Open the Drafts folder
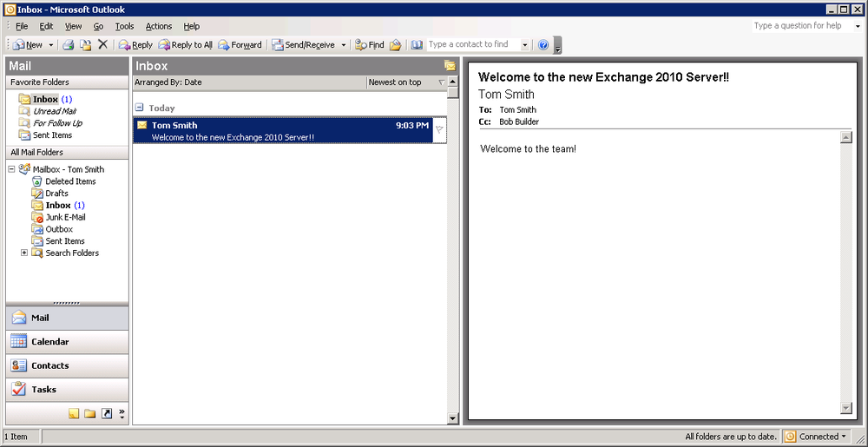 tap(49, 193)
